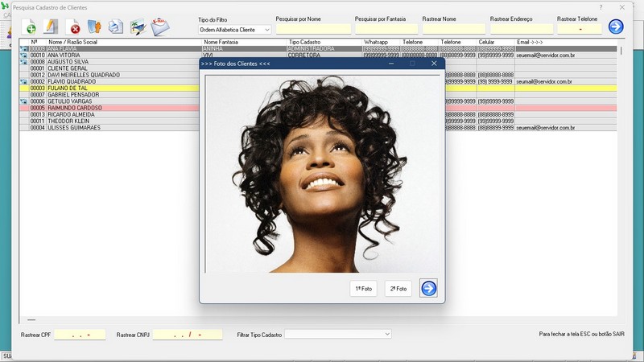Click the new client icon with green plus
This screenshot has width=644, height=362.
tap(29, 27)
